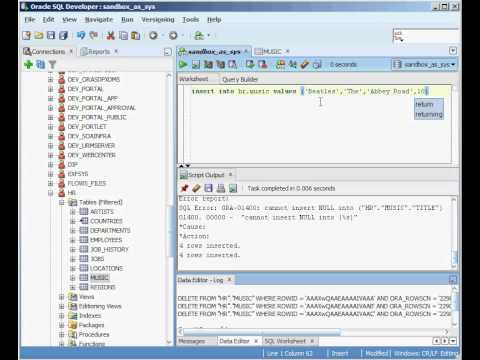
Task: Switch to the Messages bottom tab
Action: [192, 341]
